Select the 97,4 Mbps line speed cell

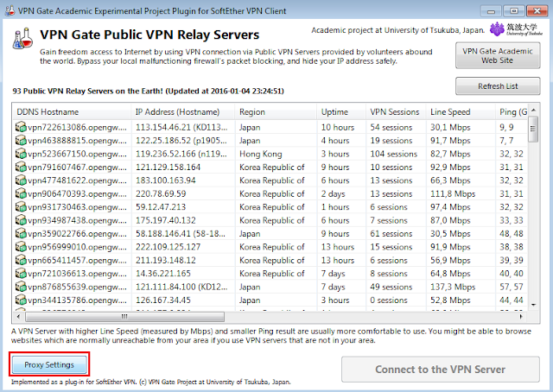point(450,207)
